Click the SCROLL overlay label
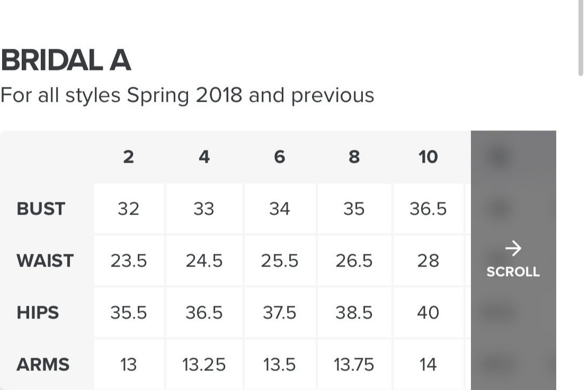 coord(513,272)
